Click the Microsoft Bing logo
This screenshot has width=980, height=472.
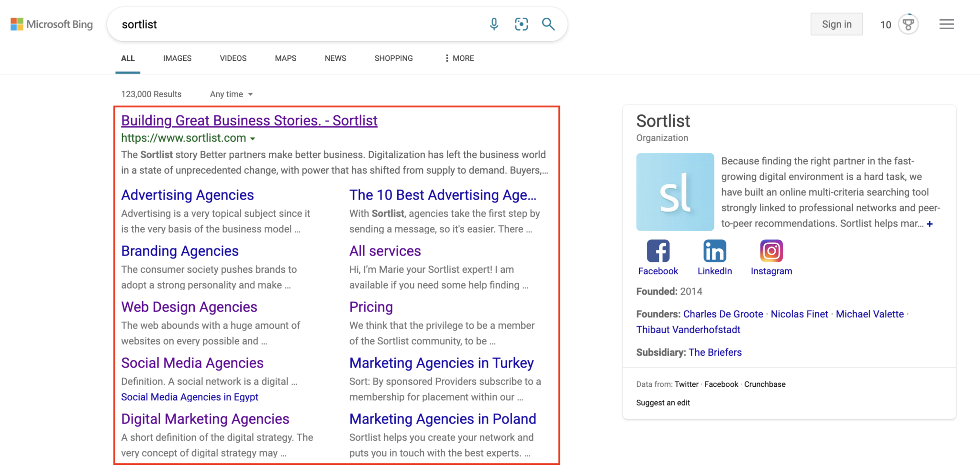point(51,24)
